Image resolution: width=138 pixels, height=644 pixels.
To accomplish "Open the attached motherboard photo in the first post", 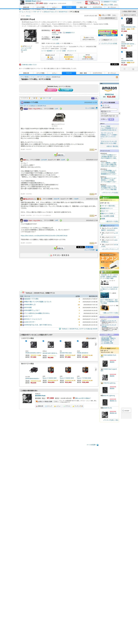I will pos(59,117).
